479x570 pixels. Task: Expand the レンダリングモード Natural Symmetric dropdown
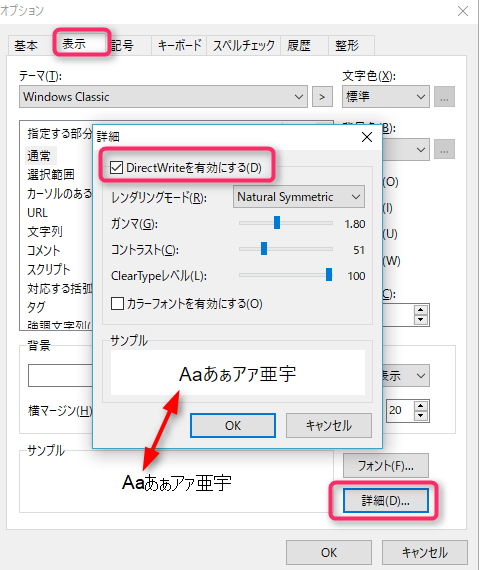299,197
